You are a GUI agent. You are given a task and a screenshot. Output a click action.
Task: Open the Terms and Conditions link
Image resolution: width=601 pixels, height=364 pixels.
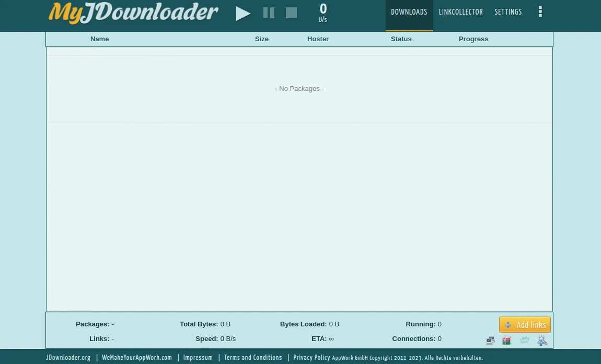point(253,358)
